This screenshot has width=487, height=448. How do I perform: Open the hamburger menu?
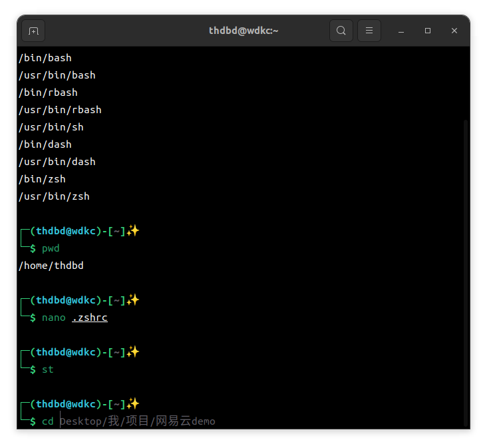tap(369, 31)
